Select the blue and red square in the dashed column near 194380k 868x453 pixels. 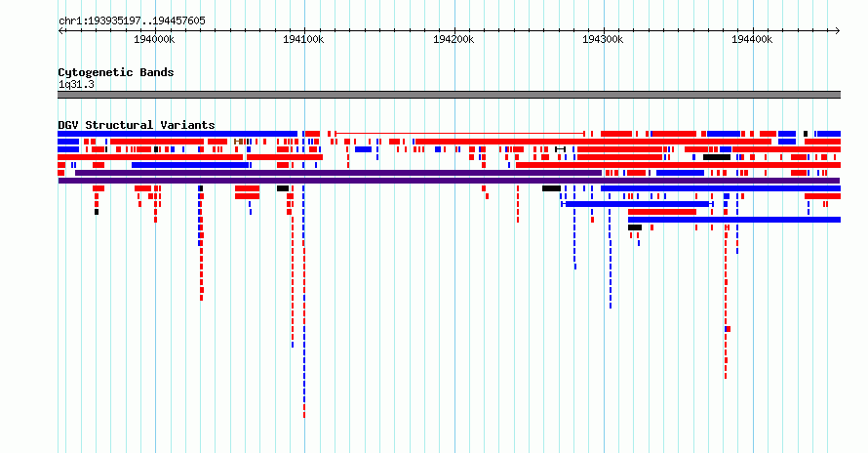728,329
